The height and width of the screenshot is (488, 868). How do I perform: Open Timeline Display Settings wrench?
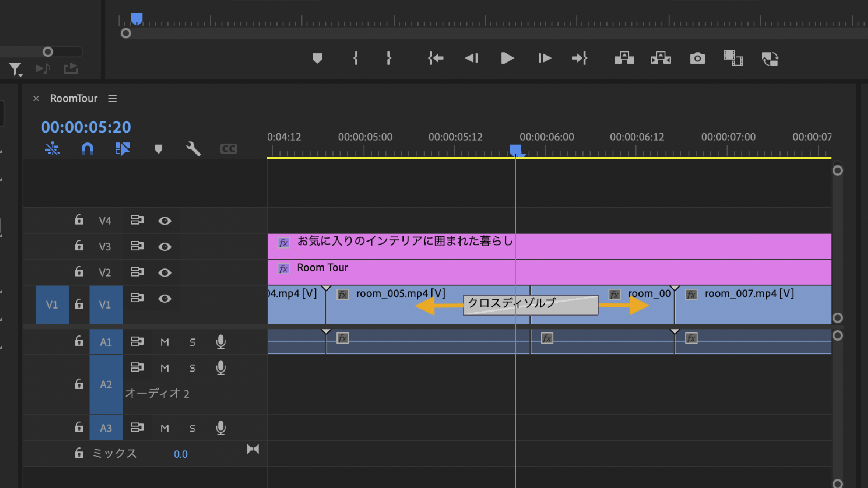(193, 149)
